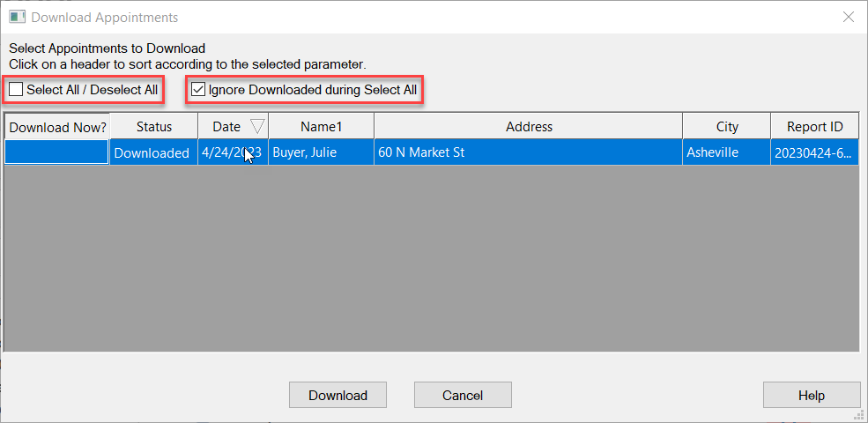The image size is (868, 423).
Task: Click the Report ID cell starting 20230424
Action: pos(813,152)
